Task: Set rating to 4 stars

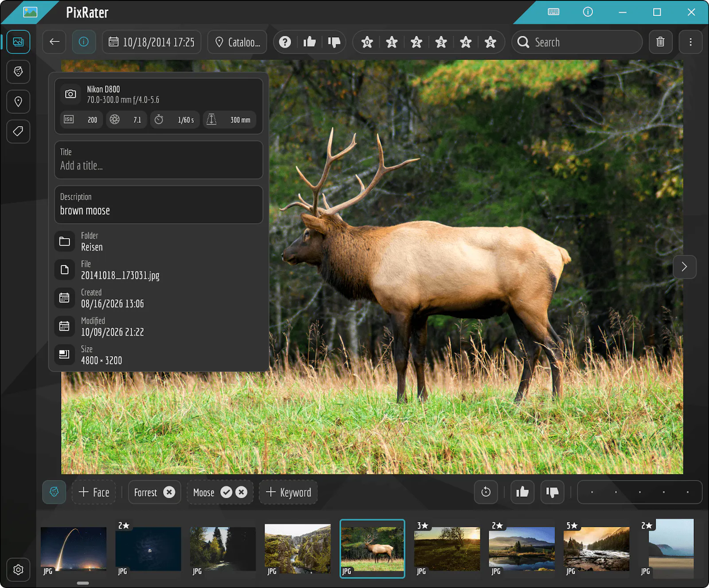Action: 466,42
